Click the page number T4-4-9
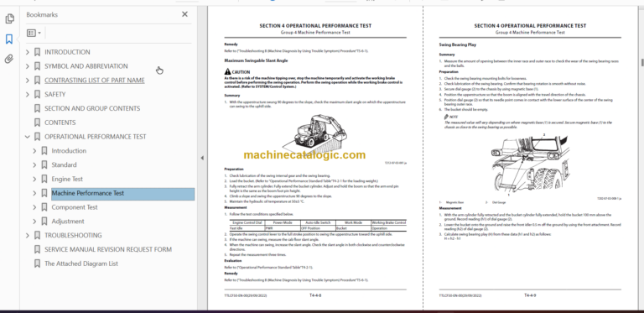This screenshot has width=644, height=313. pyautogui.click(x=530, y=295)
